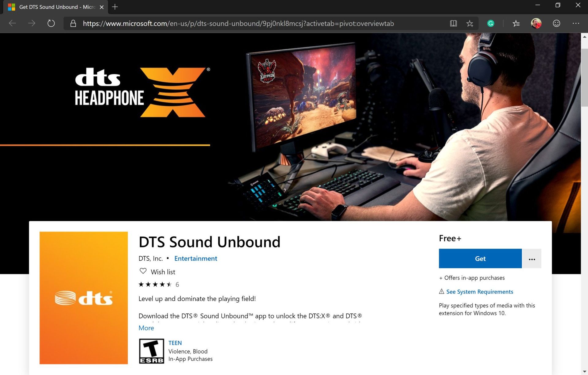Click the profile avatar in the toolbar
Image resolution: width=588 pixels, height=375 pixels.
coord(536,23)
